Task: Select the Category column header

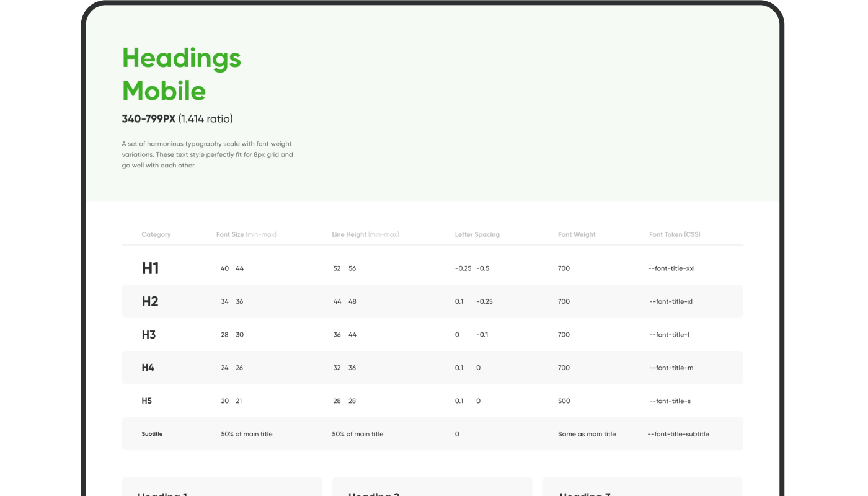Action: [156, 234]
